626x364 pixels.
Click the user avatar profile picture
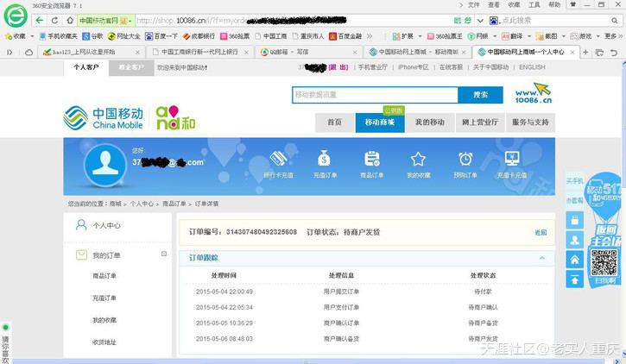click(x=105, y=165)
